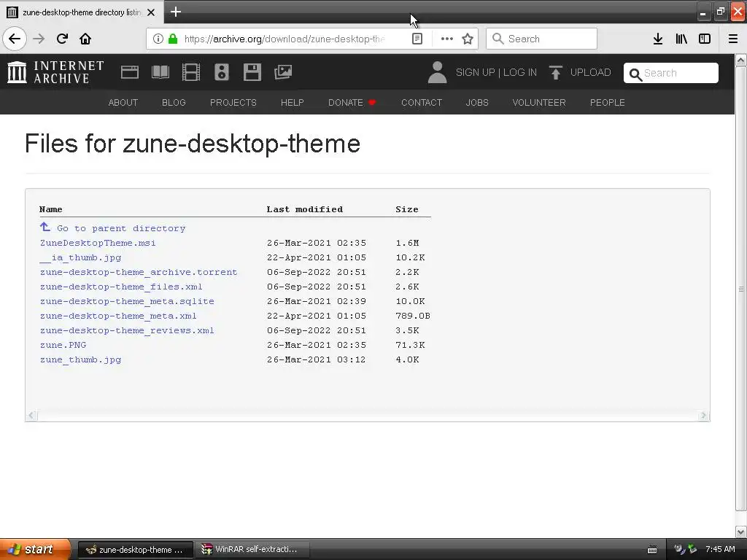Open the ABOUT menu item
The width and height of the screenshot is (747, 560).
pyautogui.click(x=123, y=102)
